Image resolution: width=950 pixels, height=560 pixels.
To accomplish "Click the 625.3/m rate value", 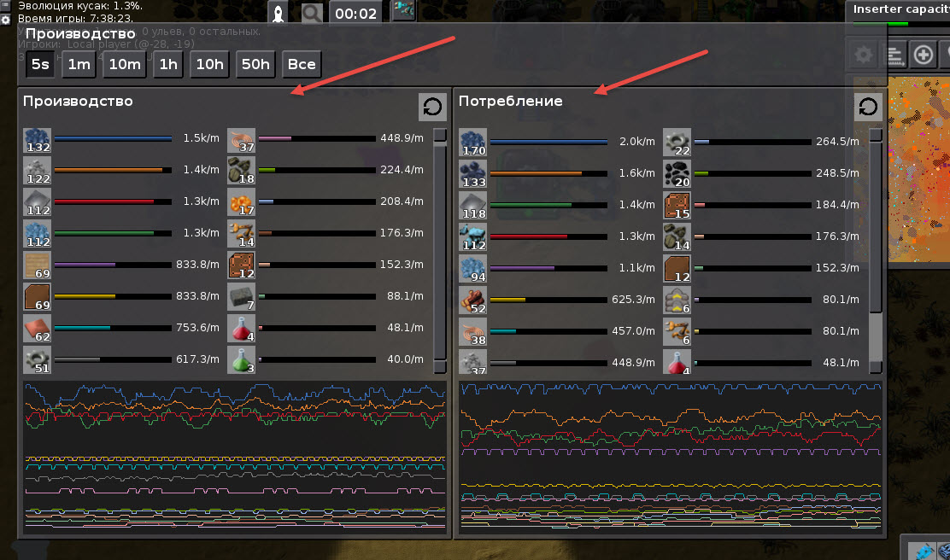I will [633, 299].
